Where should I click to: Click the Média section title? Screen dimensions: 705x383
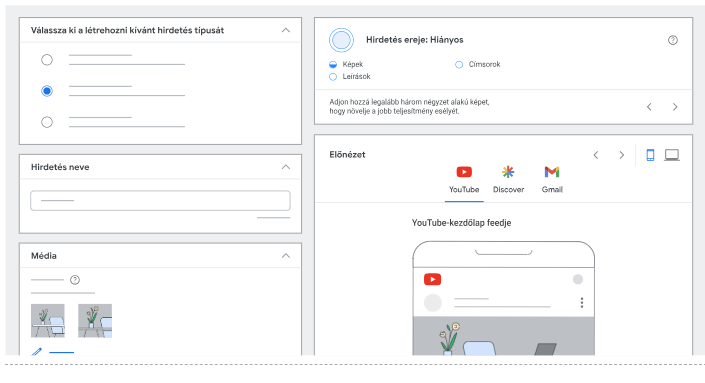[44, 256]
